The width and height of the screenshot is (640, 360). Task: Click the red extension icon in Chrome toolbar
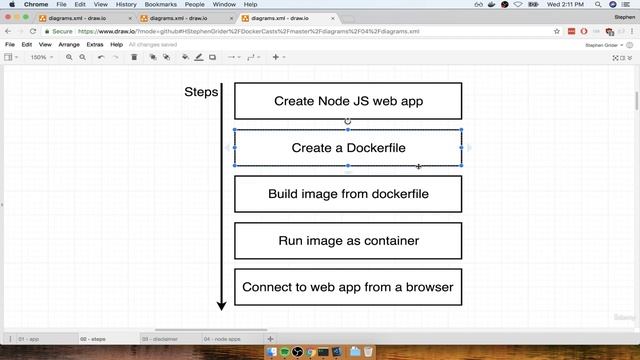tap(571, 31)
